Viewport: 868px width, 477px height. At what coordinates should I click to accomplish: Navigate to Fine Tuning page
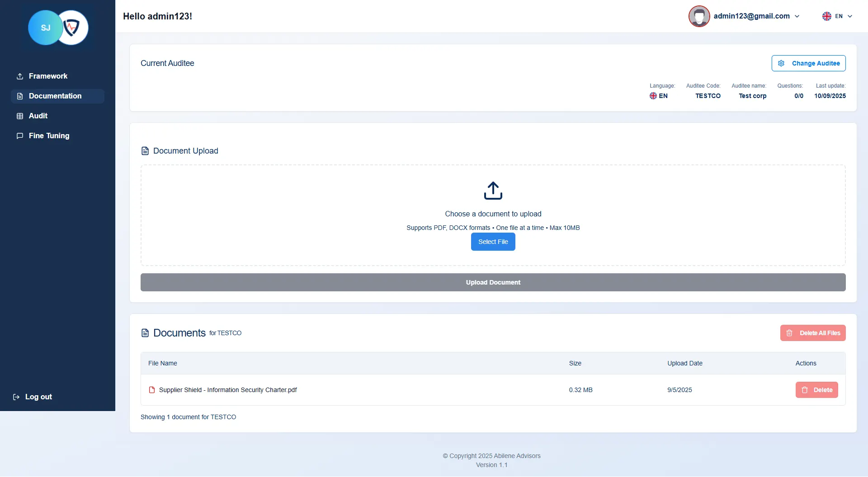click(x=49, y=136)
